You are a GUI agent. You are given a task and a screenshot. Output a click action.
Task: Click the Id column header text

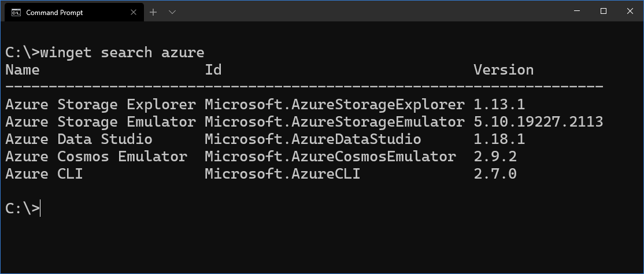pos(213,70)
